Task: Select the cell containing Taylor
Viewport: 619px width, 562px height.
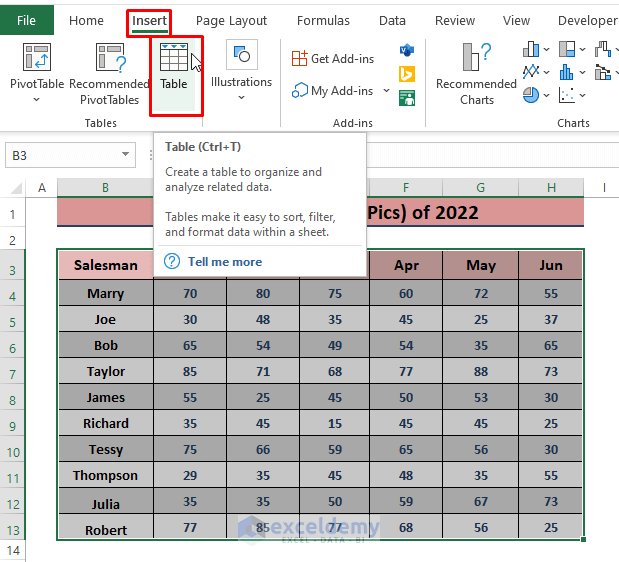Action: pos(105,371)
